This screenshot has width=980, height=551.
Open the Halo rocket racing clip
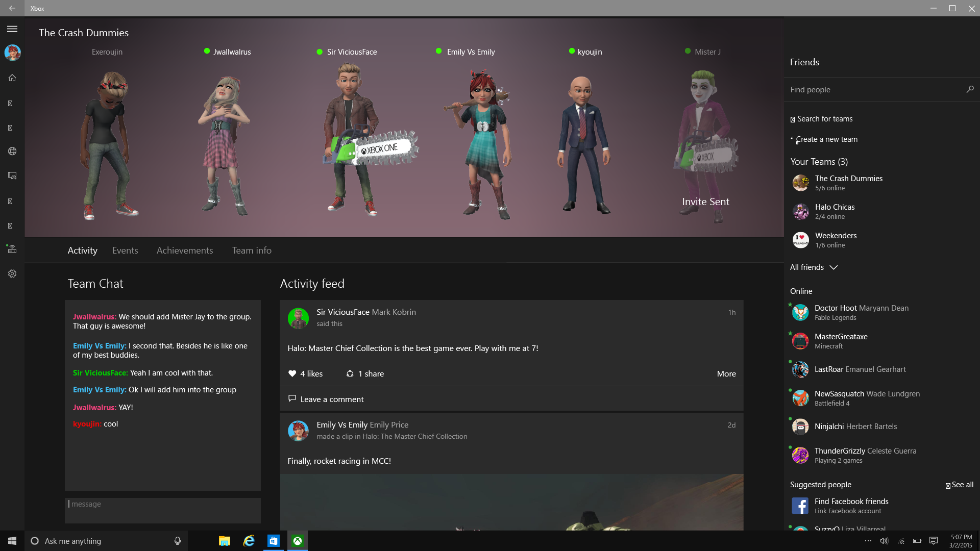click(511, 502)
